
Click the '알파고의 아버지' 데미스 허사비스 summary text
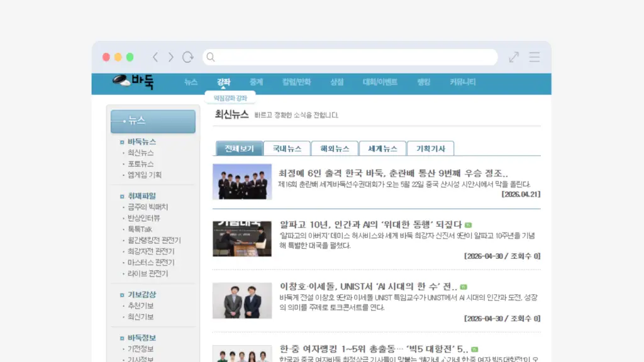pos(407,241)
